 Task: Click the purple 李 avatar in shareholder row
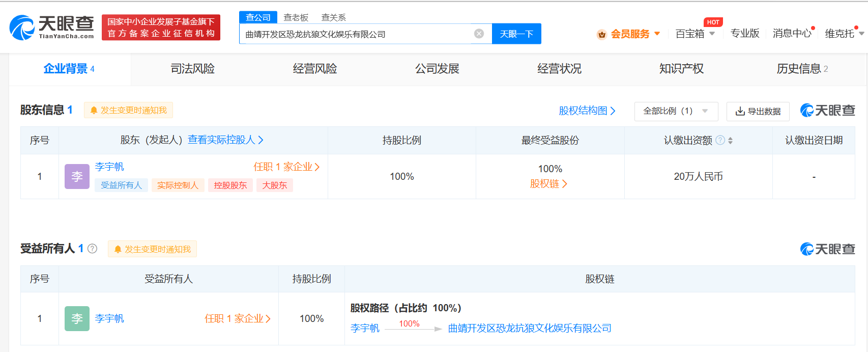(x=77, y=177)
